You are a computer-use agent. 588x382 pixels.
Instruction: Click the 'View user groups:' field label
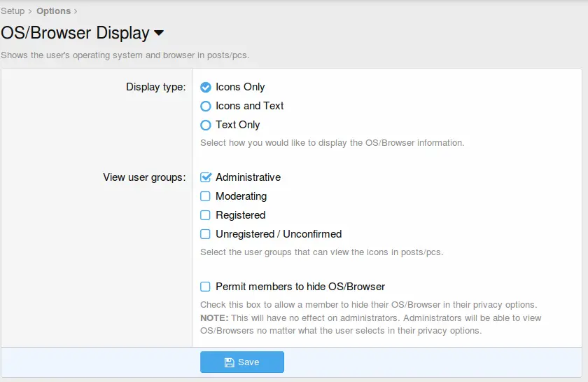pos(144,177)
